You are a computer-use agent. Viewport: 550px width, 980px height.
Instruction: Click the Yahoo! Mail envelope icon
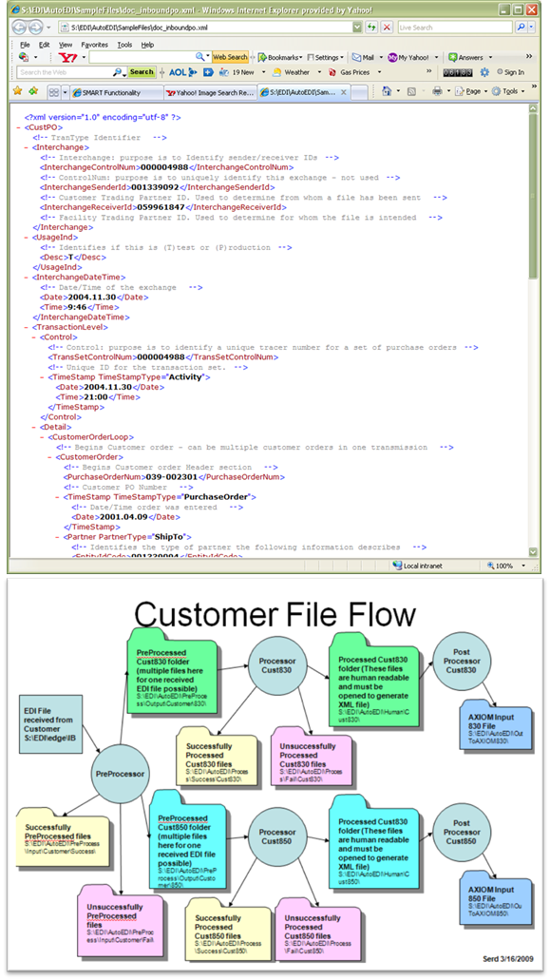tap(356, 57)
